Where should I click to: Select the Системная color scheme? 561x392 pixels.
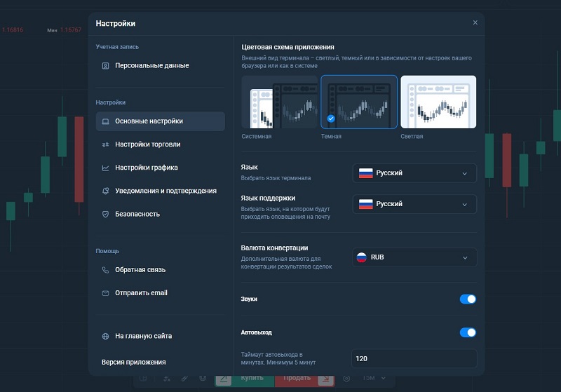(x=279, y=102)
